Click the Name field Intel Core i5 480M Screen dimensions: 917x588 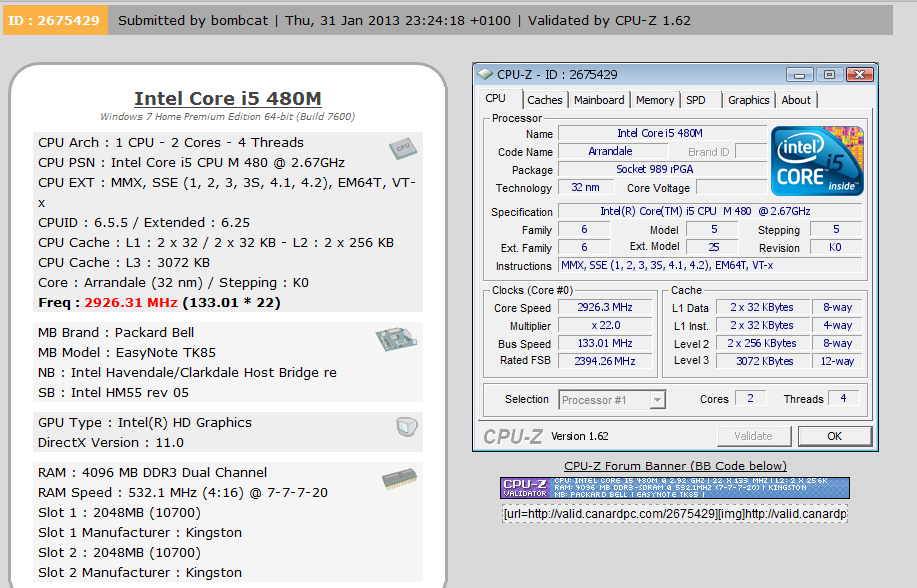662,133
